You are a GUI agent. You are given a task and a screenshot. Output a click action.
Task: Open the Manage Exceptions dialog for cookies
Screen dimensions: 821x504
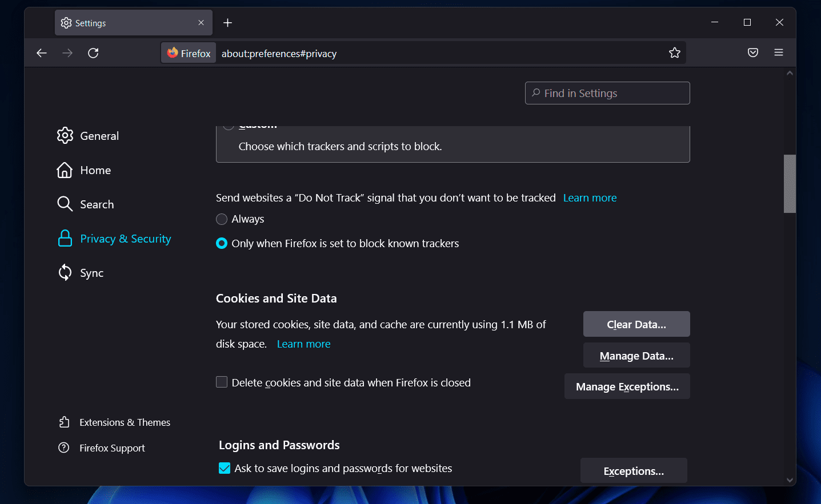click(x=627, y=386)
